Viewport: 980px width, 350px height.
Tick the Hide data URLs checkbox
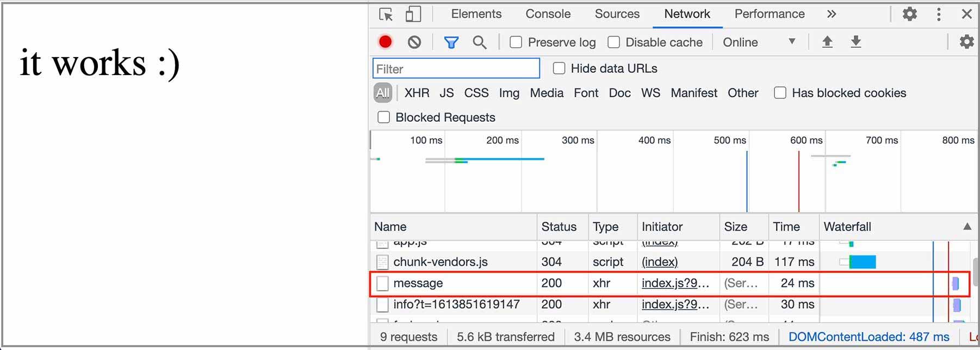pos(559,68)
